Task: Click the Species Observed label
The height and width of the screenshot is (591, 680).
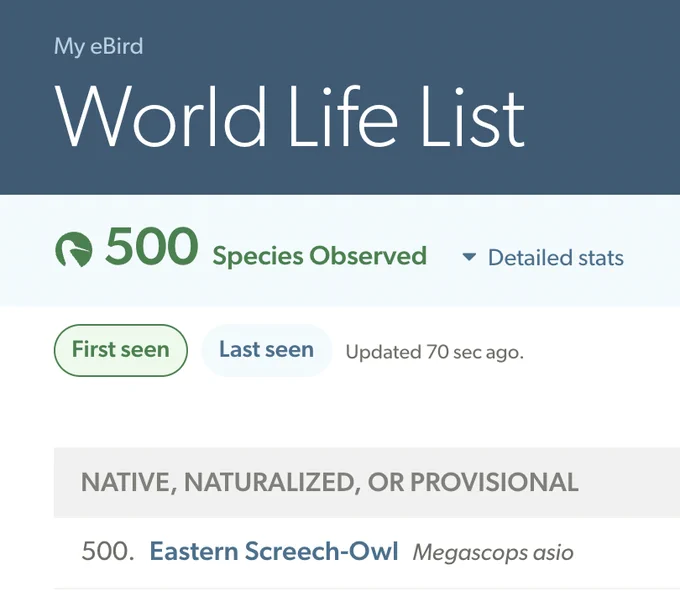Action: click(x=320, y=256)
